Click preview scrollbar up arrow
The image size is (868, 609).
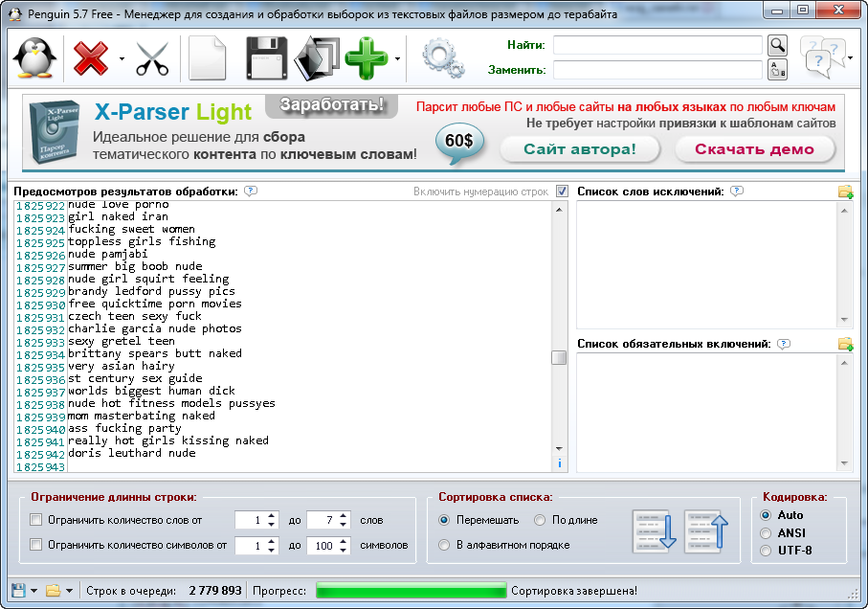click(x=559, y=210)
